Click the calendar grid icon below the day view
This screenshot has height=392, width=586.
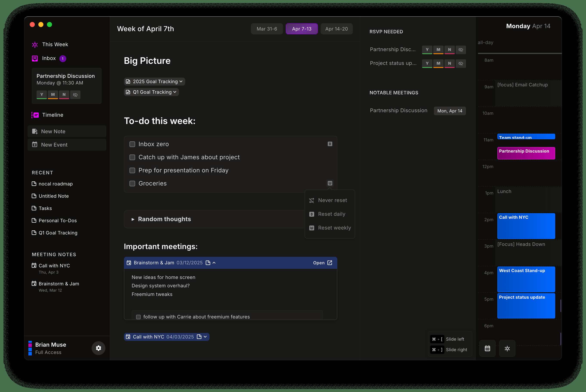487,348
